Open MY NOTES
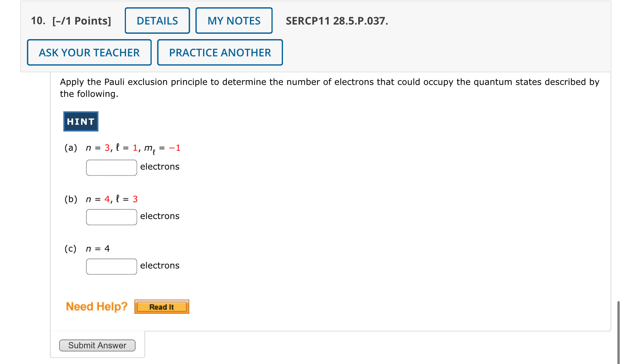The image size is (622, 364). (233, 20)
